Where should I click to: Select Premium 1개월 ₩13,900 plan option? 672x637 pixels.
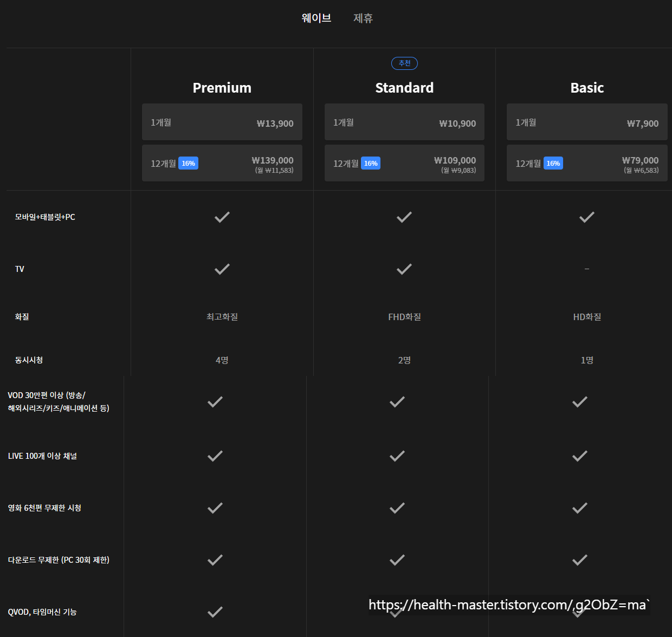click(x=222, y=122)
